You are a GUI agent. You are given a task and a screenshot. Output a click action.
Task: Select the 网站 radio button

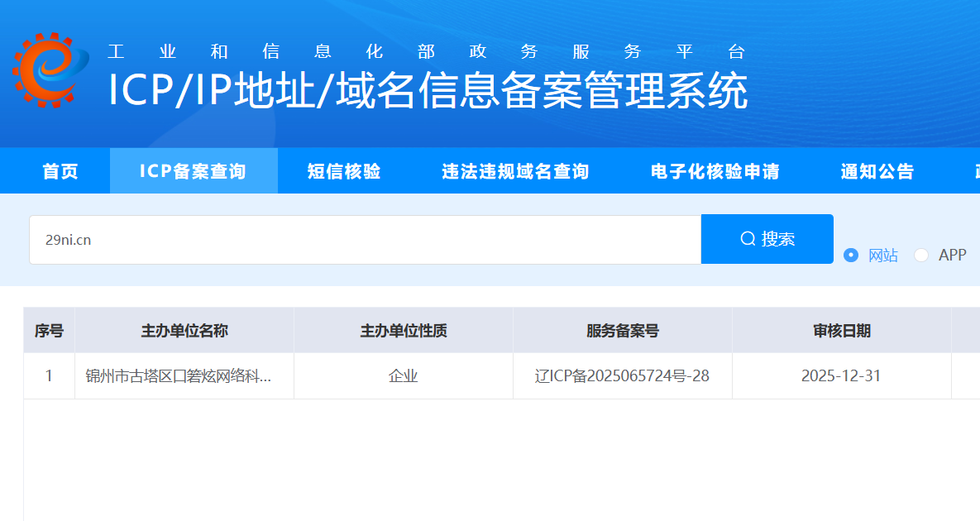pyautogui.click(x=851, y=255)
